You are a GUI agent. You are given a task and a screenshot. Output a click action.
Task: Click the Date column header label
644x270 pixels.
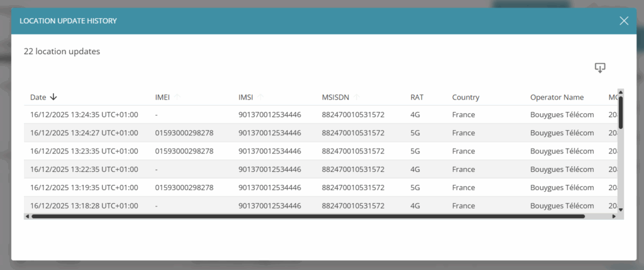pos(38,98)
